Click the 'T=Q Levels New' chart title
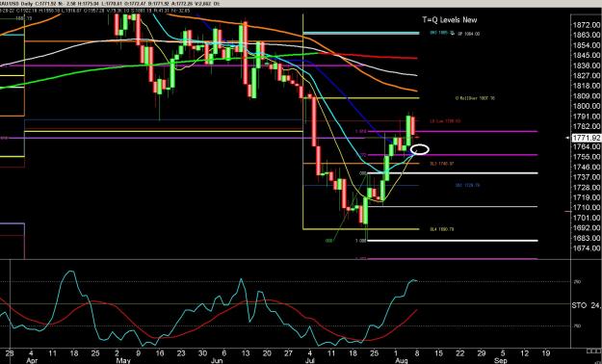The image size is (602, 364). [x=449, y=19]
